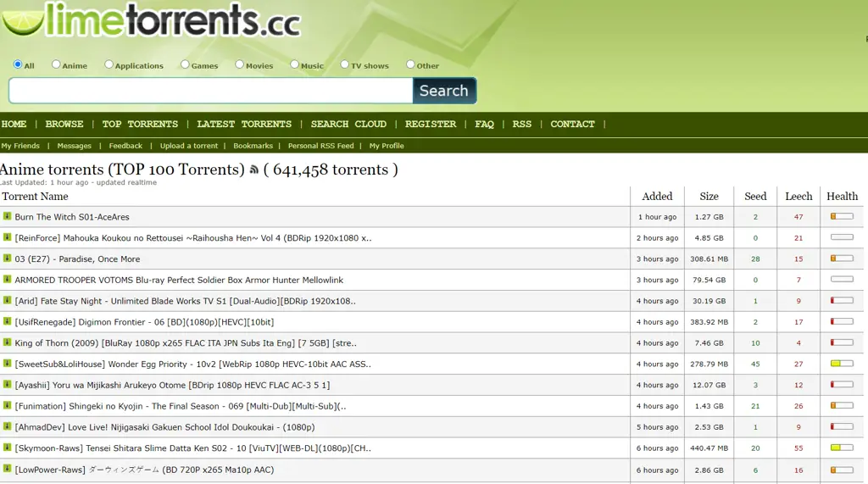Open the My Profile link
868x484 pixels.
click(x=387, y=146)
